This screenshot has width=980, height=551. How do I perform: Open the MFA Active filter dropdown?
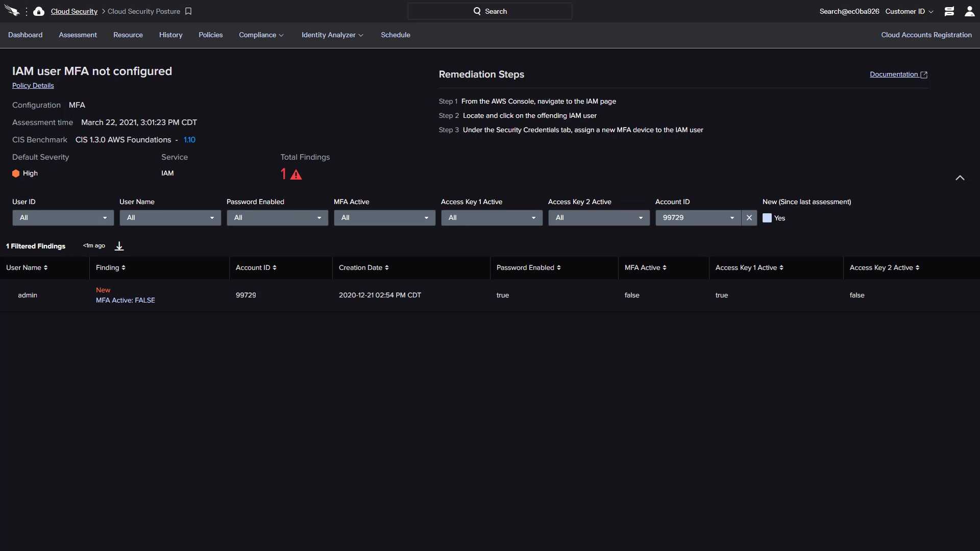click(384, 218)
